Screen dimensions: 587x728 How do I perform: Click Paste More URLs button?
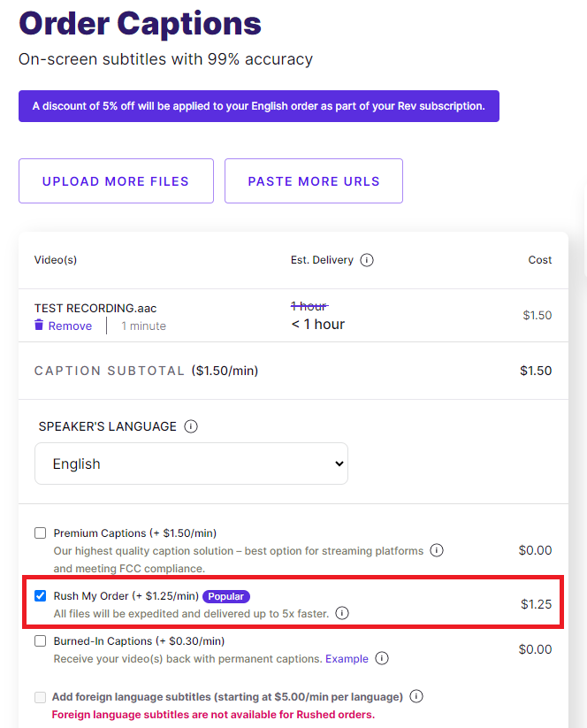[x=314, y=181]
